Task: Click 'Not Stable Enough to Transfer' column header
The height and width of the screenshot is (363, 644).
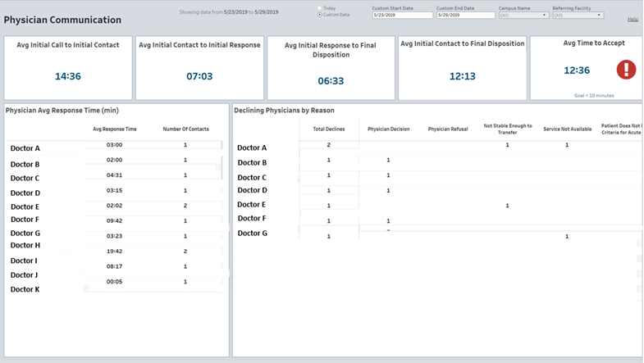Action: pos(508,129)
